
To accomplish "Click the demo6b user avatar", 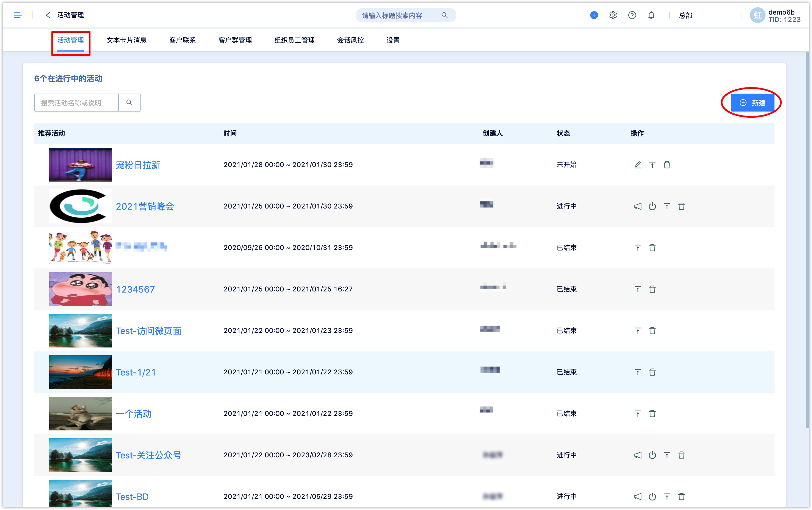I will pyautogui.click(x=757, y=15).
